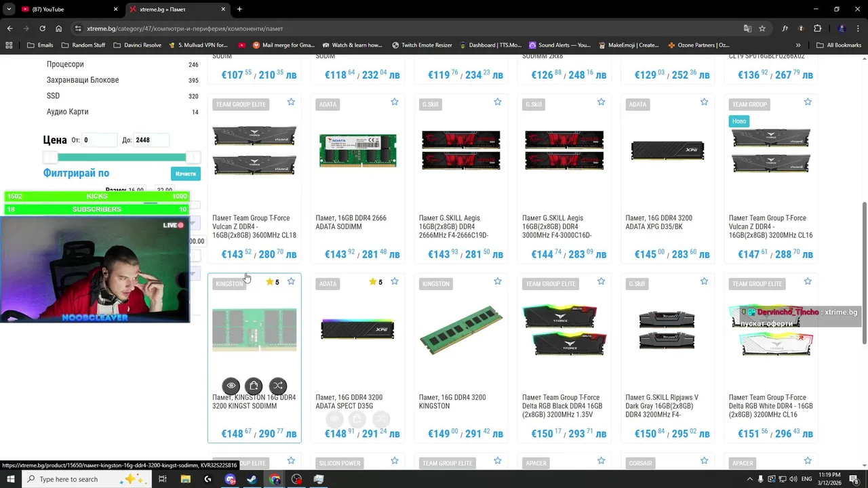Image resolution: width=868 pixels, height=488 pixels.
Task: Toggle favorite star on G.SKILL Aegis 2666MHz card
Action: (498, 102)
